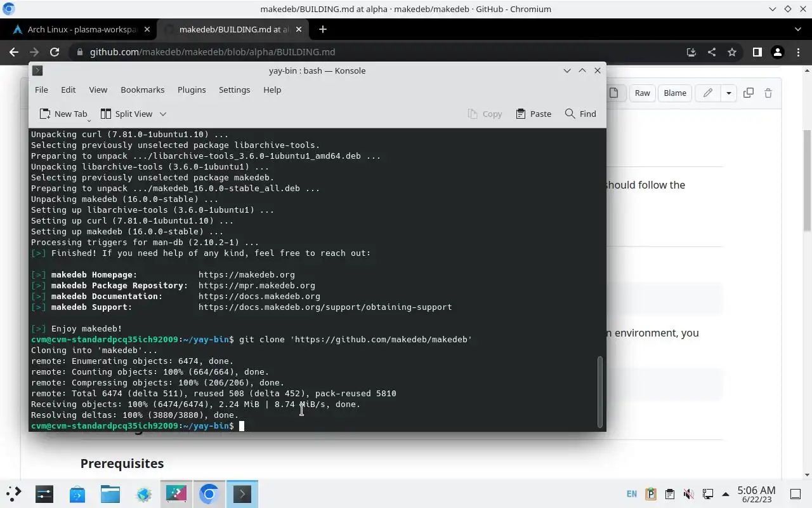The image size is (812, 508).
Task: Click the site security lock icon
Action: [x=79, y=52]
